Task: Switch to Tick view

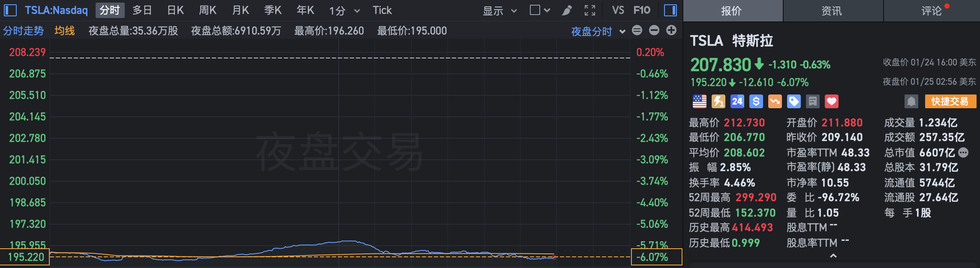Action: point(382,10)
